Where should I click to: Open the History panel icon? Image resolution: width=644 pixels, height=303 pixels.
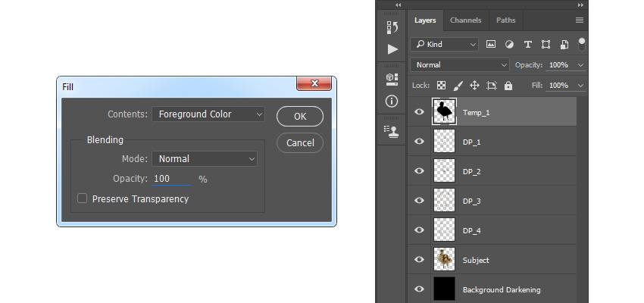(x=392, y=27)
